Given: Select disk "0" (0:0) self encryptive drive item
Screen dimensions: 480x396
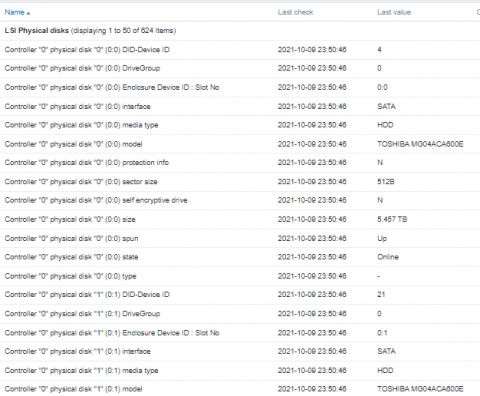Looking at the screenshot, I should pyautogui.click(x=96, y=200).
